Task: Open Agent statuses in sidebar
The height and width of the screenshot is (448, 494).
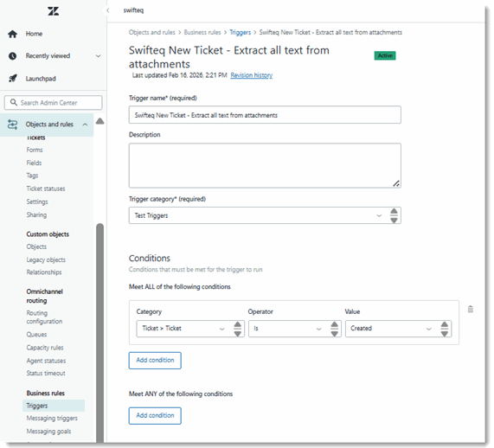Action: [x=46, y=361]
